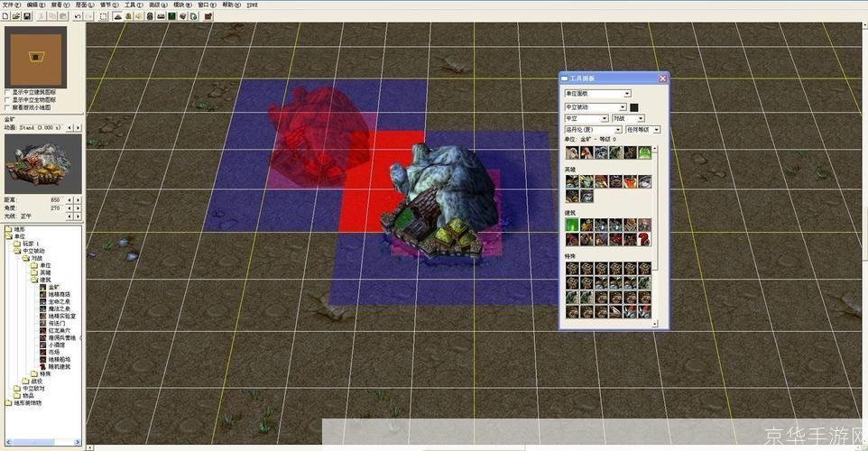This screenshot has height=451, width=868.
Task: Open the 工具 menu
Action: [134, 5]
